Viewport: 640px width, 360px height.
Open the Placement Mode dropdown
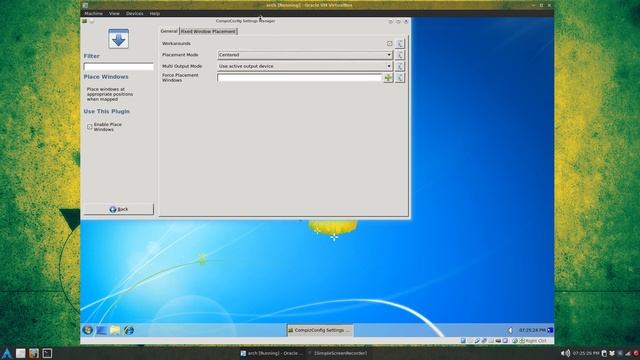click(305, 55)
